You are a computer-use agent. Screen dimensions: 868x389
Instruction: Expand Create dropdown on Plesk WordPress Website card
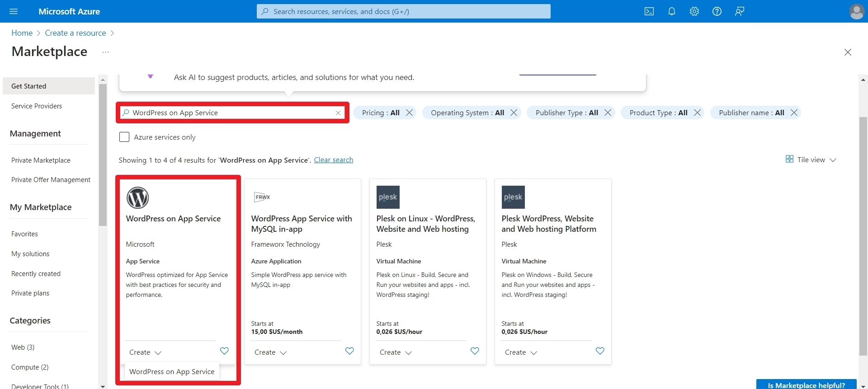(x=521, y=352)
